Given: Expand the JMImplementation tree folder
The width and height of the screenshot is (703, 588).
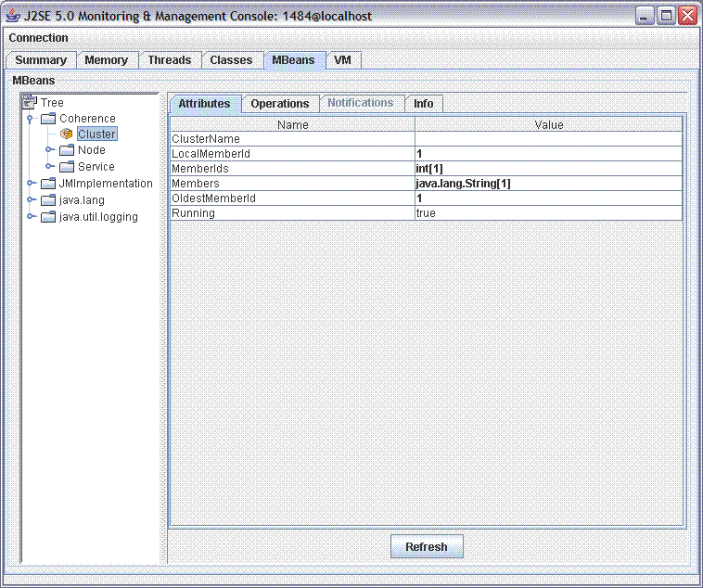Looking at the screenshot, I should [x=30, y=183].
